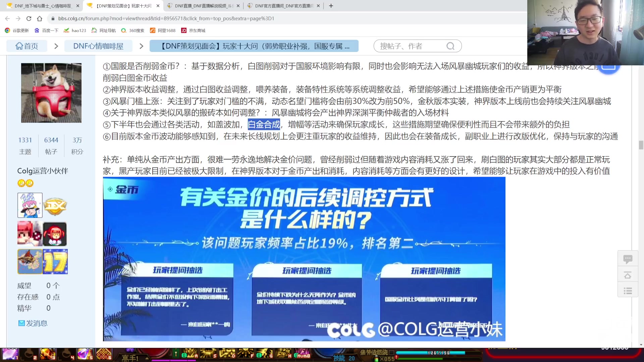Close the DNF直播 tab
644x362 pixels.
[238, 6]
